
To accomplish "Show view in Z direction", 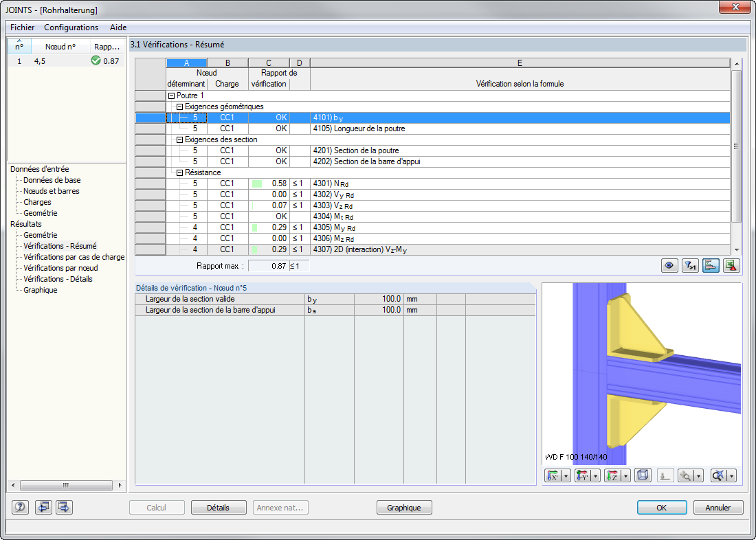I will tap(612, 476).
